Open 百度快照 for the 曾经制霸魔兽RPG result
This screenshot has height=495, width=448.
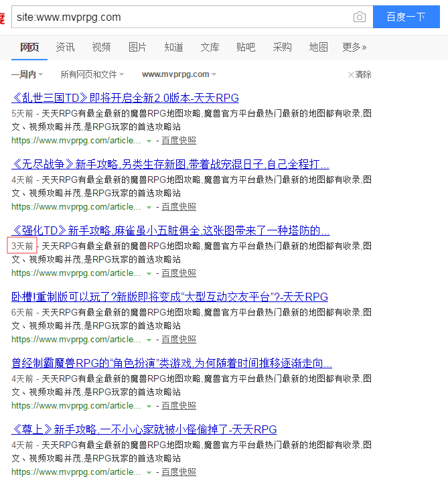179,406
